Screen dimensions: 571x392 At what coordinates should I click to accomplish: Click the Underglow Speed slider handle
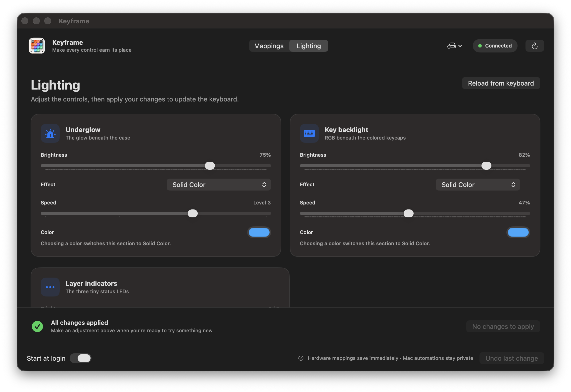[x=193, y=213]
